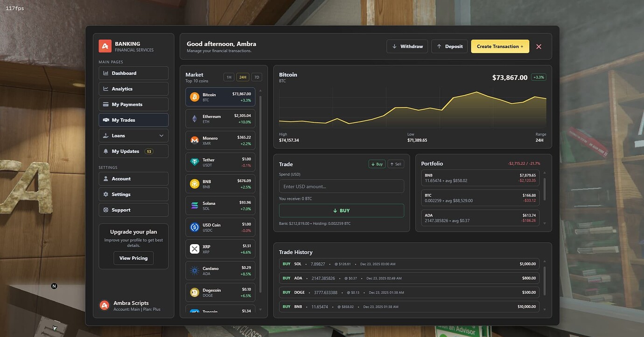Screen dimensions: 644x337
Task: Go to My Payments
Action: [133, 105]
